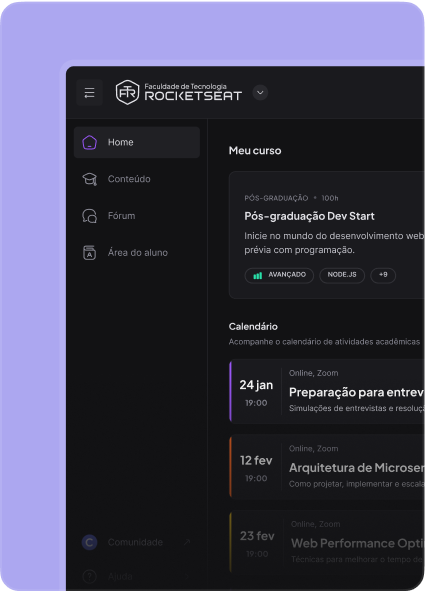This screenshot has width=425, height=591.
Task: Open Conteúdo graduation cap icon
Action: click(90, 179)
